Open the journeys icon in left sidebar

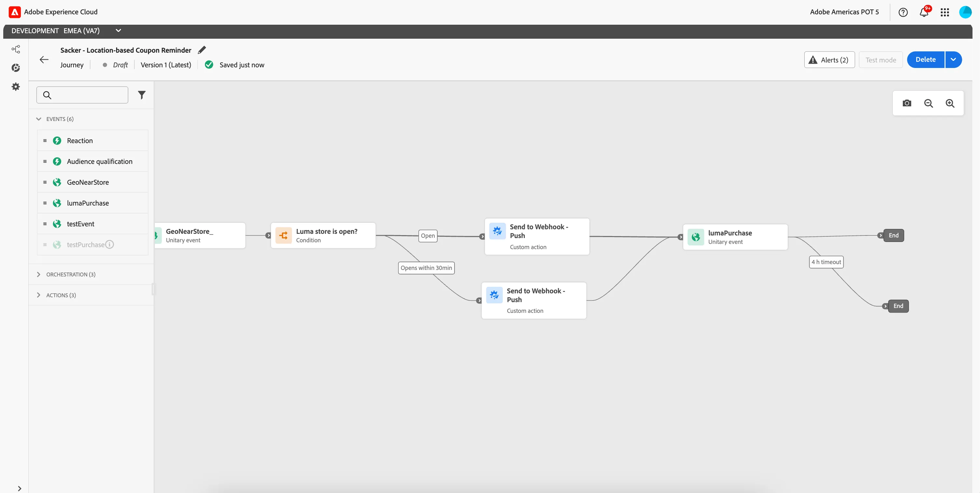(x=16, y=49)
